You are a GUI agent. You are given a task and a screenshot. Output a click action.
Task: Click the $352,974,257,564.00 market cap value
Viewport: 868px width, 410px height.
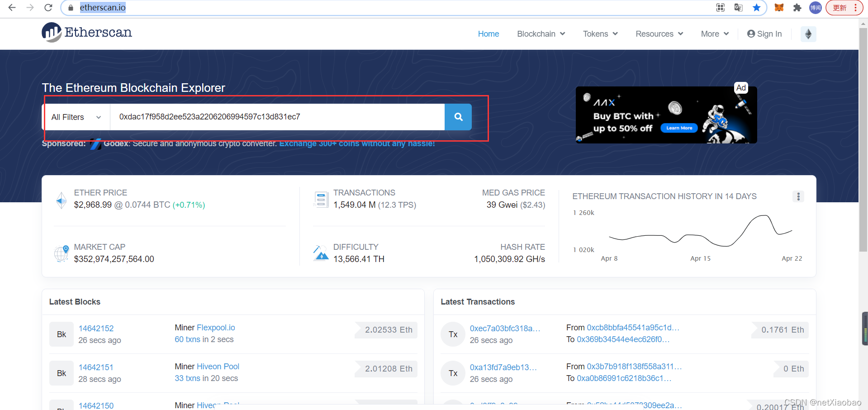coord(114,259)
